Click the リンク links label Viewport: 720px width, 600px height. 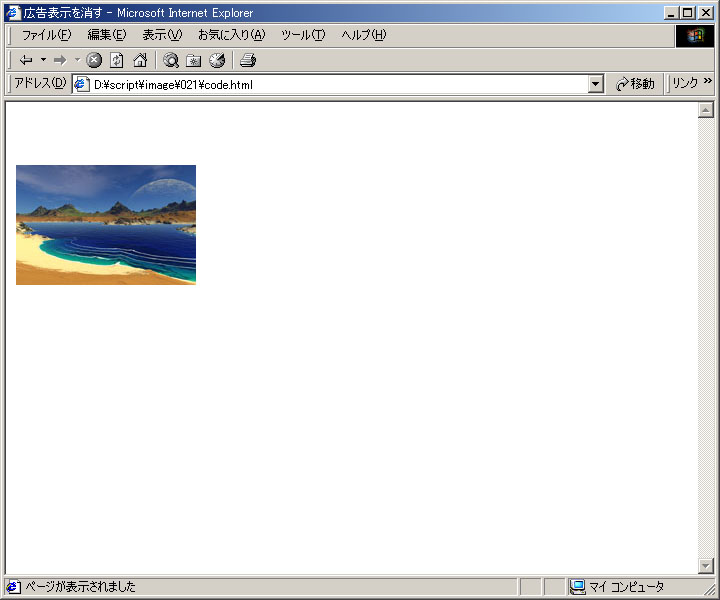685,83
